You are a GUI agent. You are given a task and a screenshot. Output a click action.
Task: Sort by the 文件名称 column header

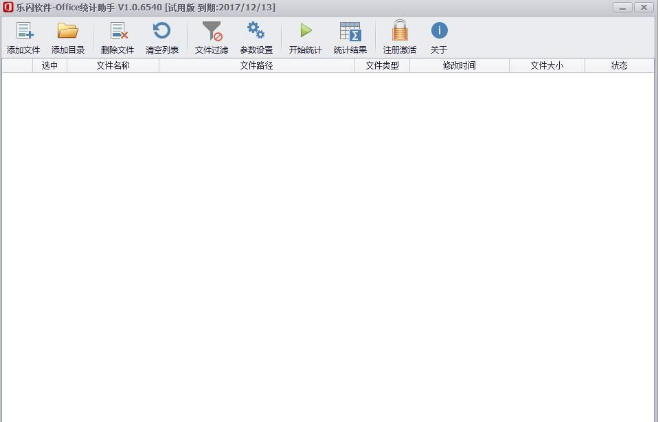tap(113, 65)
